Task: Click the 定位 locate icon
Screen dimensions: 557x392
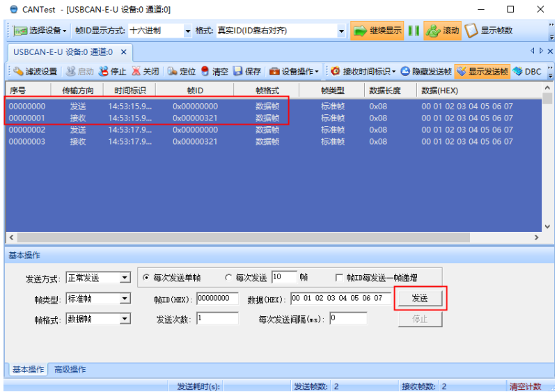Action: pos(182,72)
